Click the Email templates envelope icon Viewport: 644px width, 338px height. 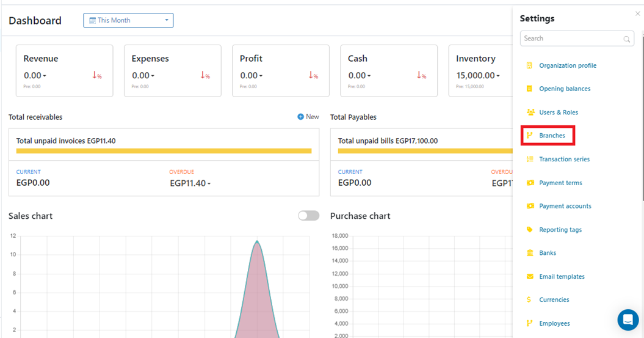coord(529,276)
